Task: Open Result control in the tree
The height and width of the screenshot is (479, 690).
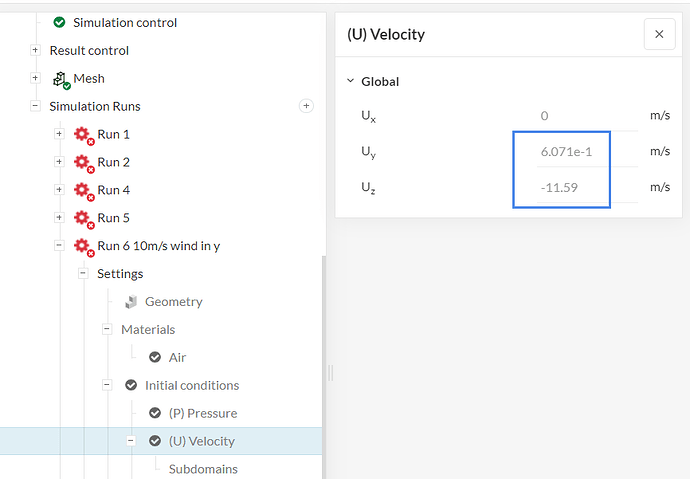Action: [89, 50]
